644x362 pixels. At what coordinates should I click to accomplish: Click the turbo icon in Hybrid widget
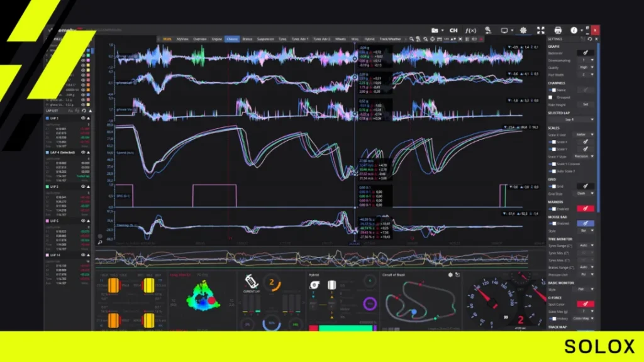click(x=314, y=285)
